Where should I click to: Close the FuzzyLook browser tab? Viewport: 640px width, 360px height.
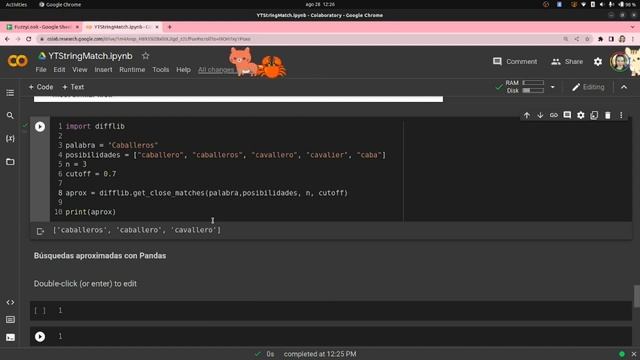pos(77,27)
